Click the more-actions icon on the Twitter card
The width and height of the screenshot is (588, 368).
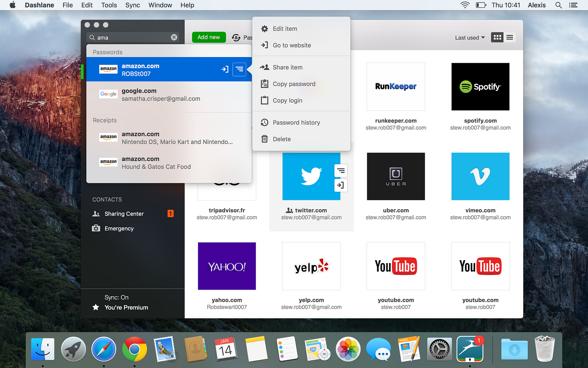coord(341,171)
